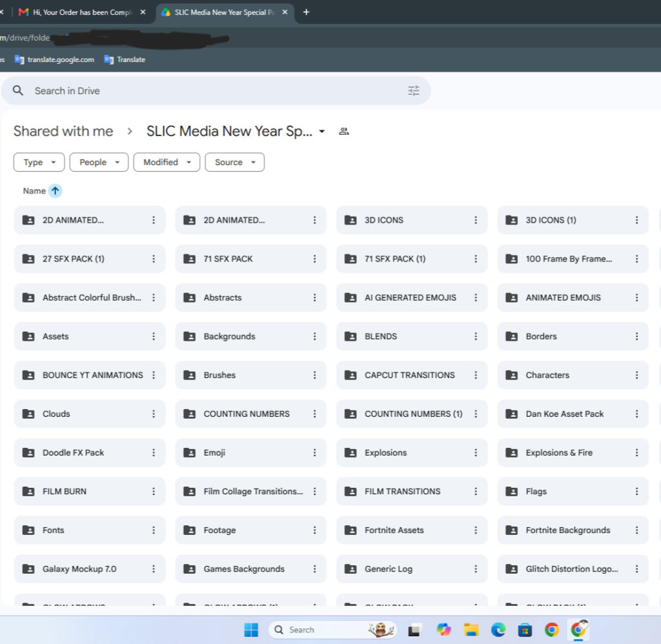This screenshot has height=644, width=661.
Task: Open the Games Backgrounds folder
Action: coord(250,569)
